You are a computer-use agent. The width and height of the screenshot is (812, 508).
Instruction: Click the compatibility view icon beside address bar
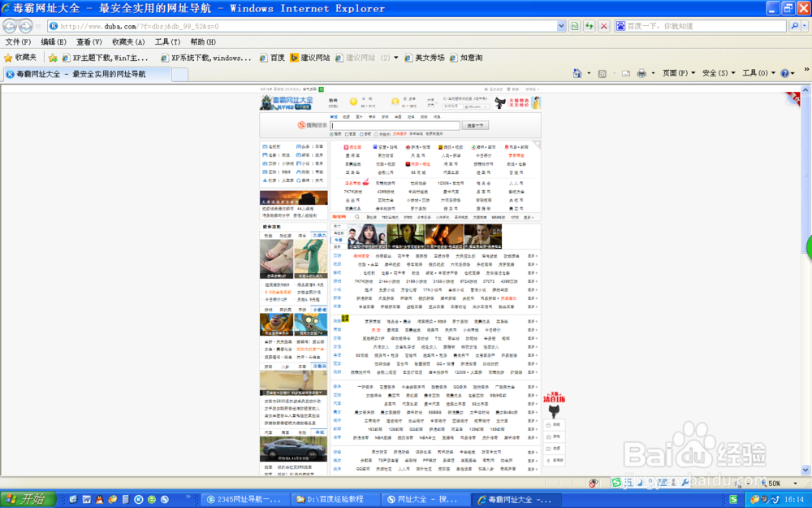pyautogui.click(x=574, y=26)
